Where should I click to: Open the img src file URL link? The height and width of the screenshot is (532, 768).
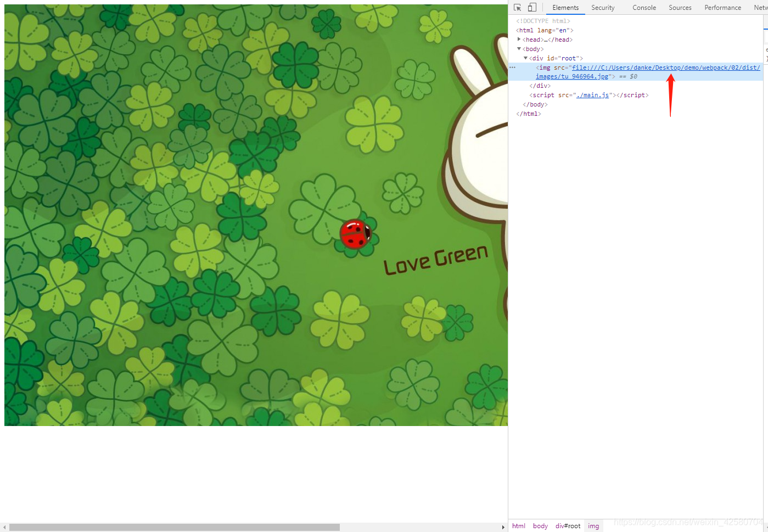(666, 68)
